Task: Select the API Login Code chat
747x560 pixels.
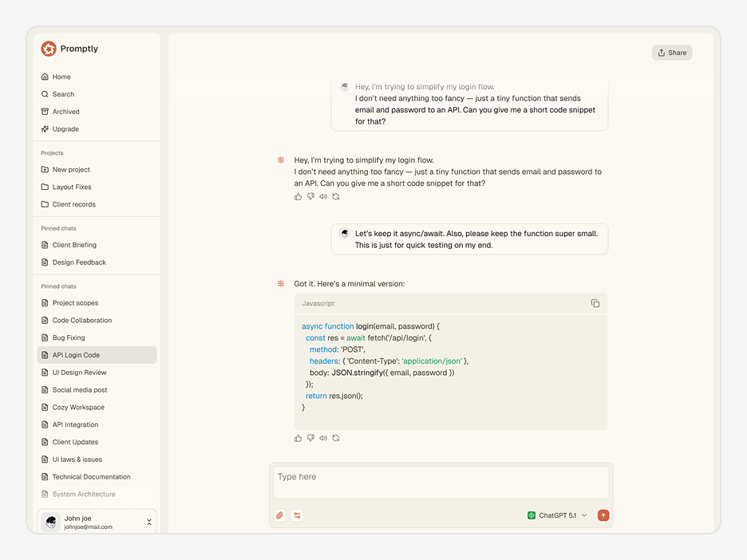Action: [x=97, y=355]
